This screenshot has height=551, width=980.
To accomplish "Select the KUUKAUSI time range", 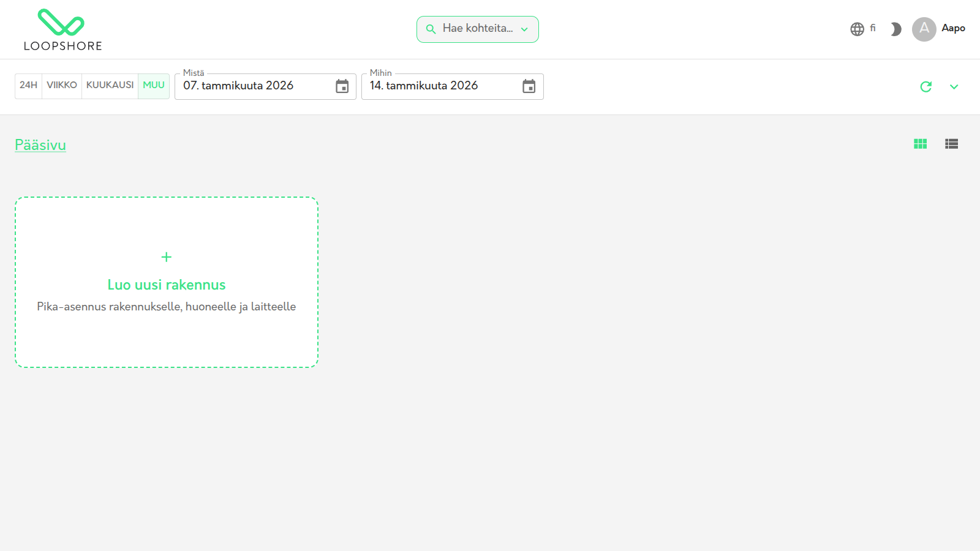I will [110, 86].
